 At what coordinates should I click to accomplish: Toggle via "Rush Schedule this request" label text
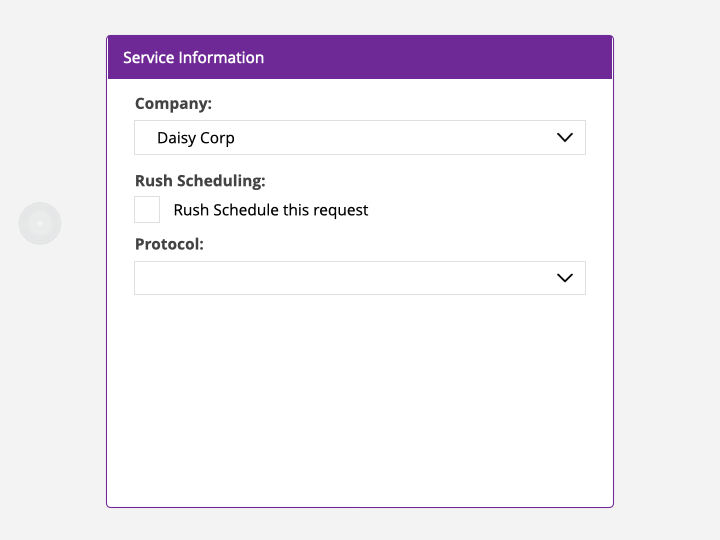click(270, 210)
